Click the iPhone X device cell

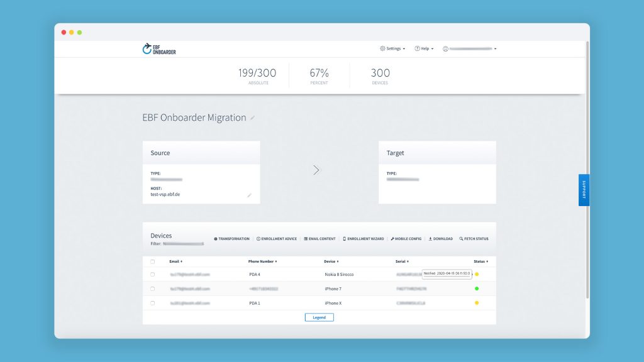(333, 303)
